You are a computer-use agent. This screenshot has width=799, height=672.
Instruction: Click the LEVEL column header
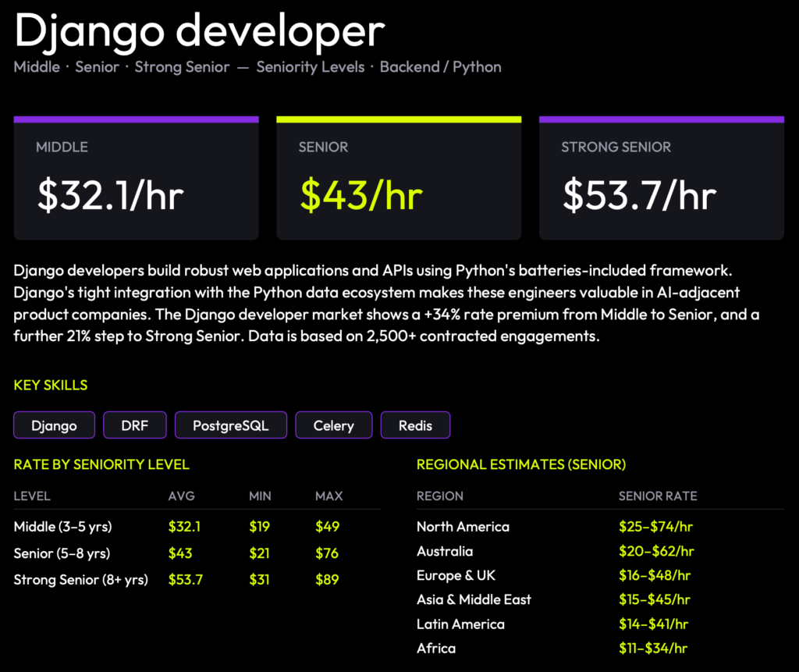(x=32, y=496)
